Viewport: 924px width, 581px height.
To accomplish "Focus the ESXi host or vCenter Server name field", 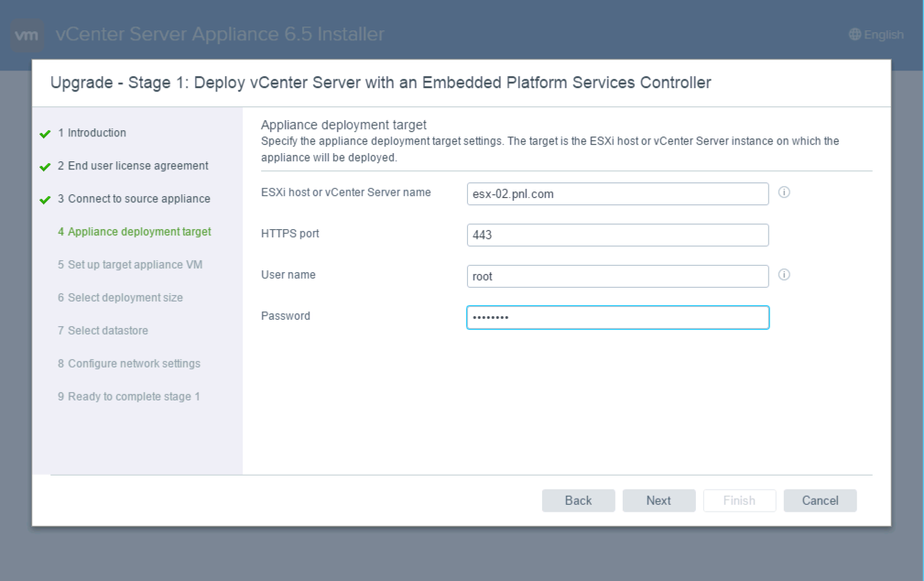I will tap(617, 194).
